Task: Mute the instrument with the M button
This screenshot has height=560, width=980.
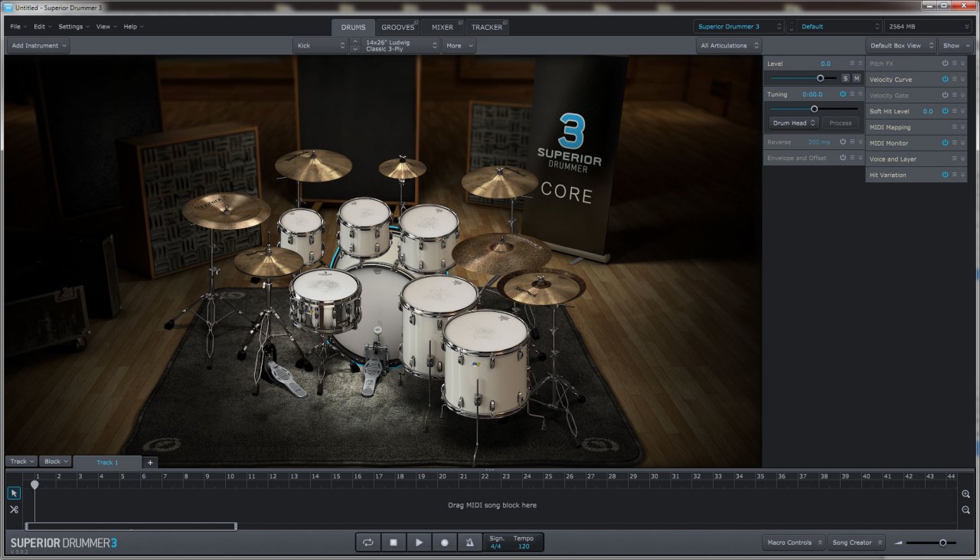Action: [856, 78]
